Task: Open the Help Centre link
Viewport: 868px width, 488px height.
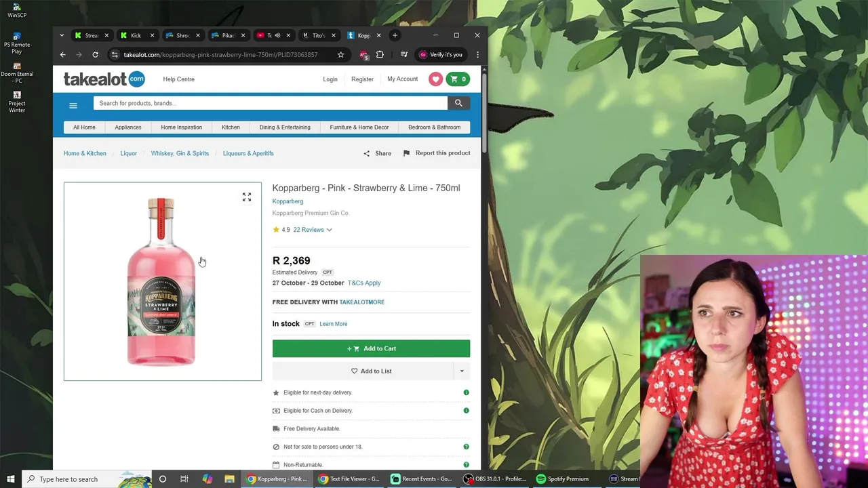Action: pyautogui.click(x=178, y=79)
